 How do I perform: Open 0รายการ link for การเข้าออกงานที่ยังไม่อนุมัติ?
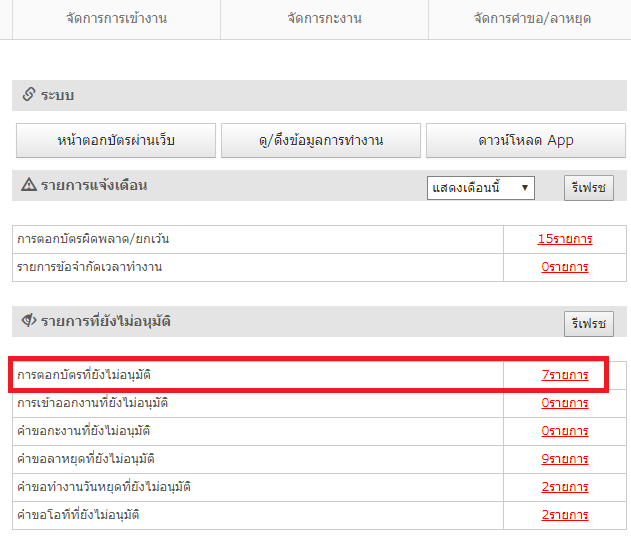(x=564, y=403)
